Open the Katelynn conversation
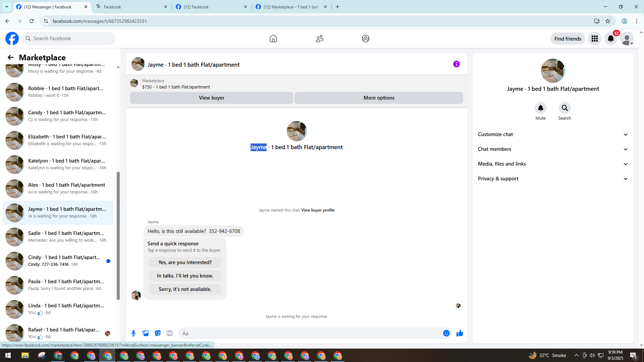Screen dimensions: 644x362 tap(58, 164)
